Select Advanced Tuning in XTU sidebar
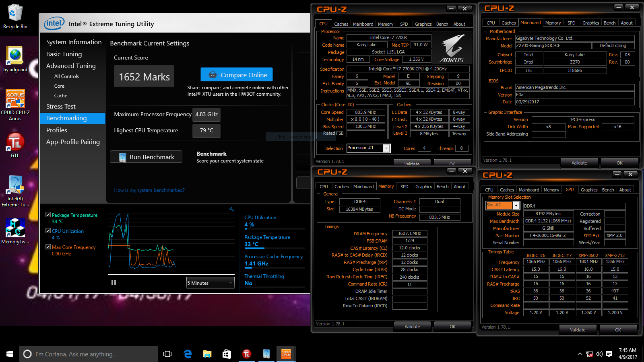This screenshot has height=362, width=644. 71,66
